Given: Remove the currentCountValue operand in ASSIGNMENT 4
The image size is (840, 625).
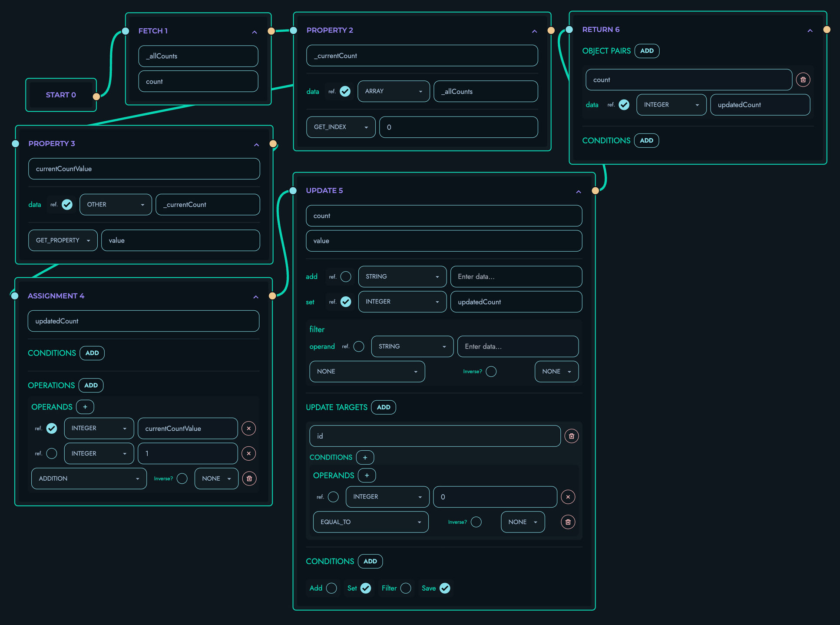Looking at the screenshot, I should 249,429.
